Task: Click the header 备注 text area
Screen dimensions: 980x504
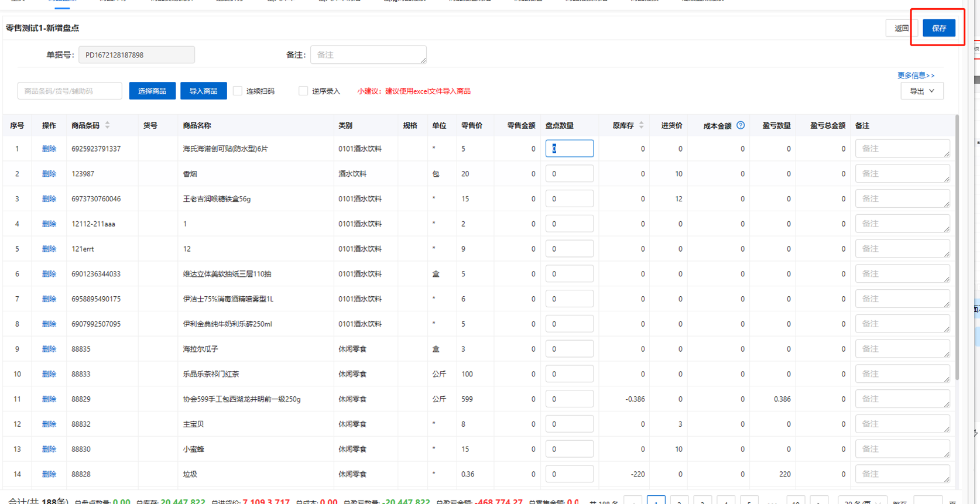Action: 368,54
